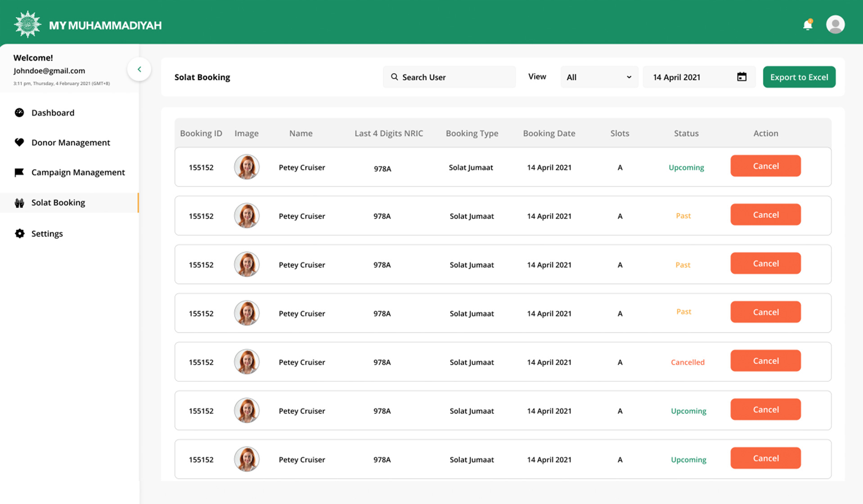Click the Dashboard gauge icon

(x=19, y=112)
